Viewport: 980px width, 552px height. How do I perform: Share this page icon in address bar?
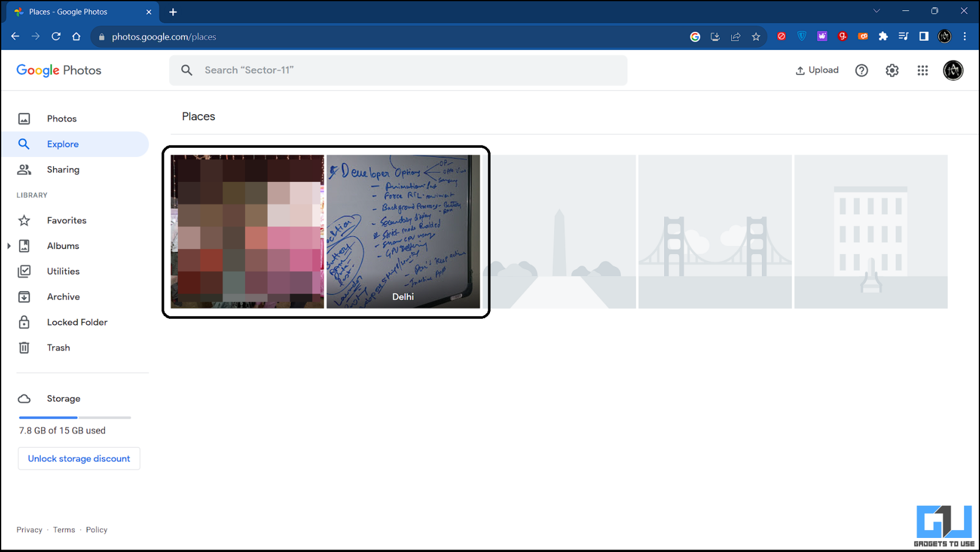[736, 37]
